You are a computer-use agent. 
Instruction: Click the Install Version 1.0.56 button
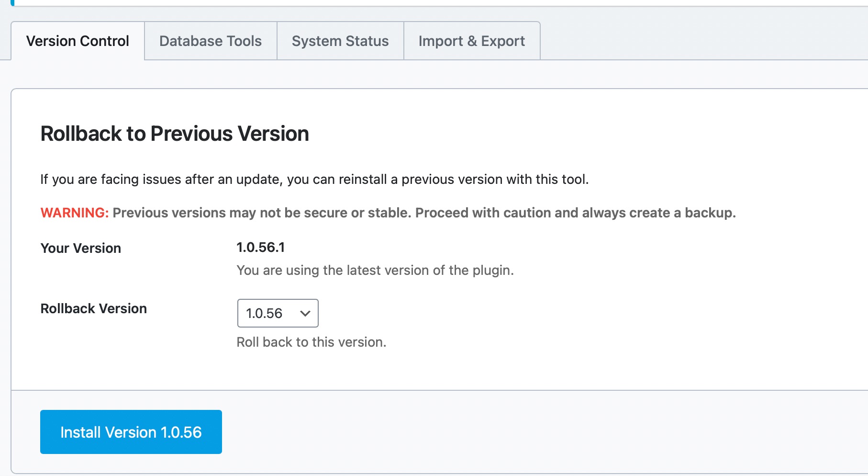pyautogui.click(x=131, y=432)
